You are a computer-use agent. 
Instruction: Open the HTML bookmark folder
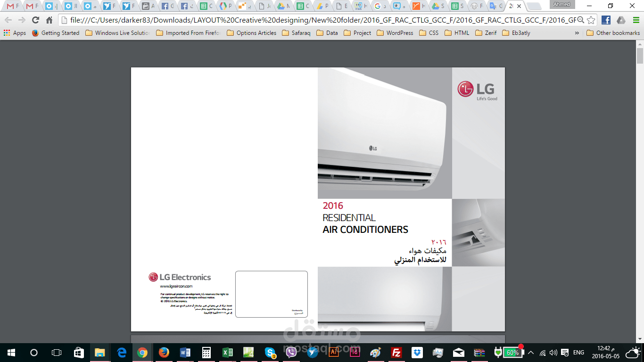457,33
